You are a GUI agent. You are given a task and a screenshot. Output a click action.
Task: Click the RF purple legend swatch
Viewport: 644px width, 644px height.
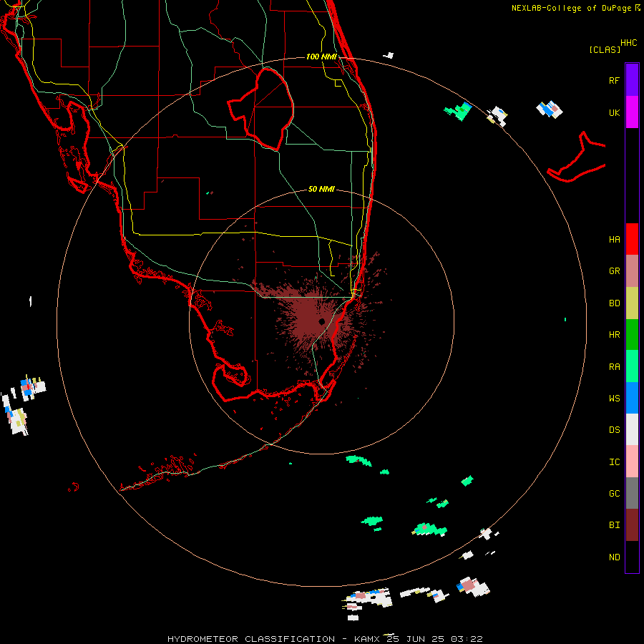click(x=632, y=80)
